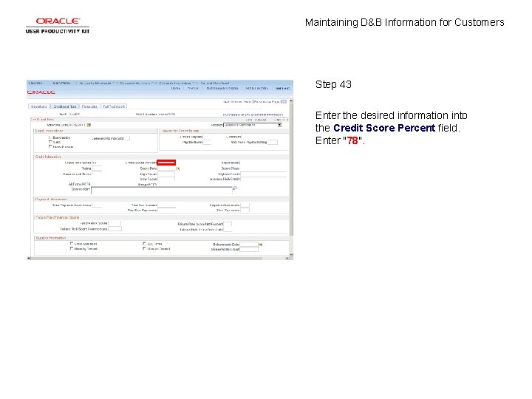Click the Accounts Receivable breadcrumb

[95, 83]
